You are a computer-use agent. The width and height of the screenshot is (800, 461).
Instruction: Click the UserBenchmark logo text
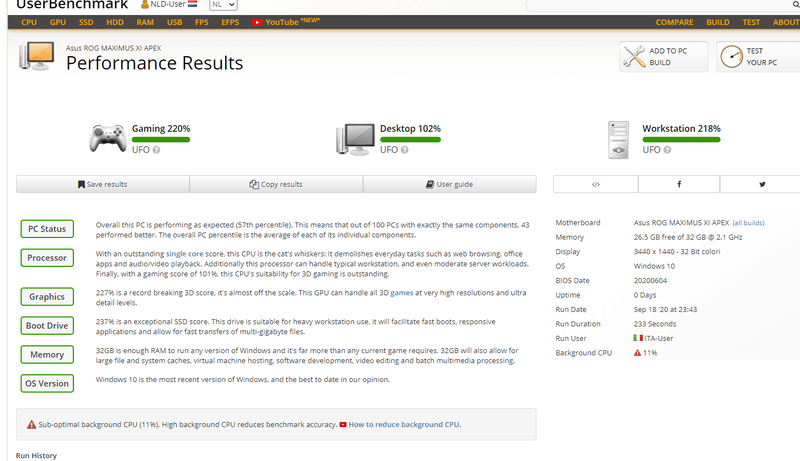click(72, 5)
